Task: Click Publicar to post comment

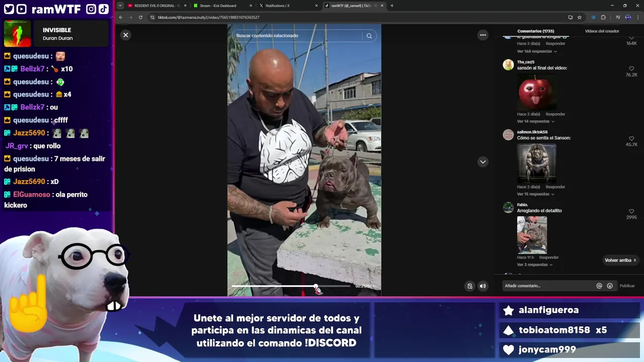Action: 627,286
